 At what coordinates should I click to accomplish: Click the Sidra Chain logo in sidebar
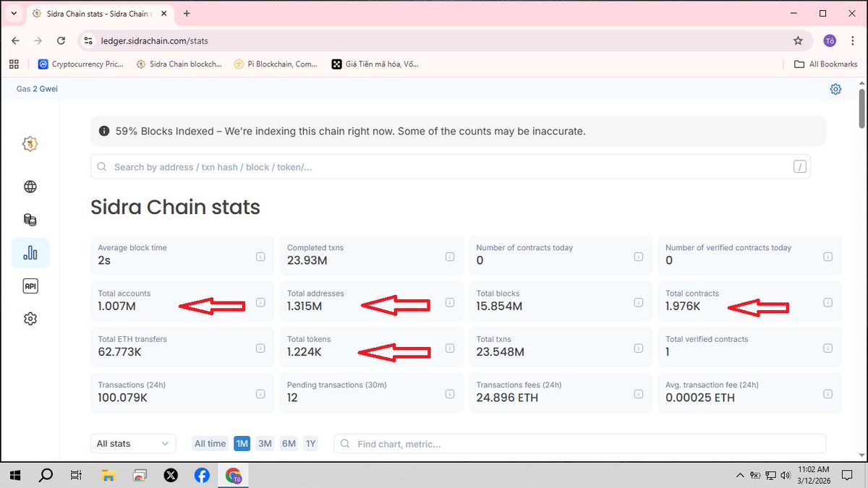coord(30,144)
